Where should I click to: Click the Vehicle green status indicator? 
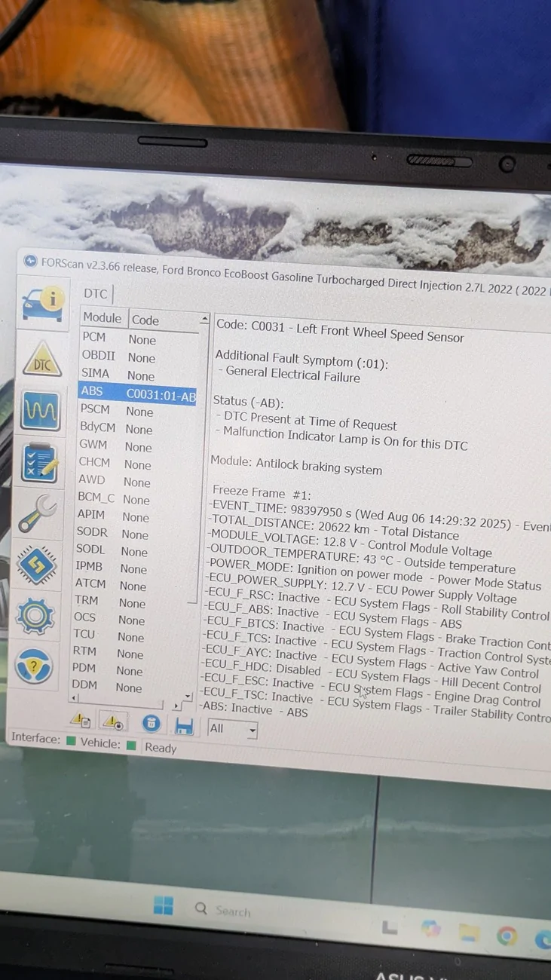131,746
